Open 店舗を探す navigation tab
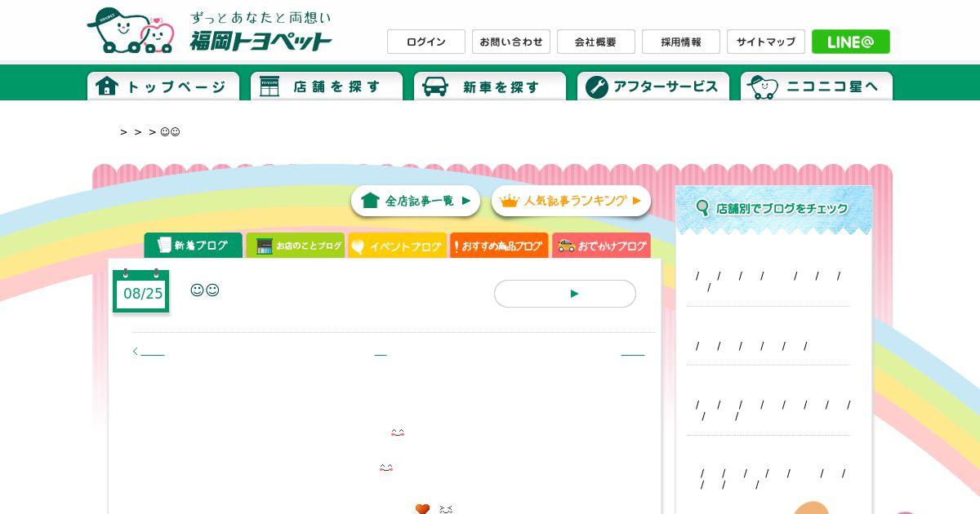 coord(327,86)
